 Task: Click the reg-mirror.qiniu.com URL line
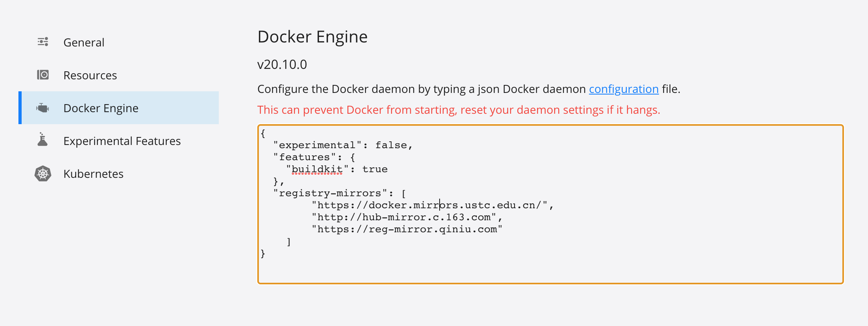pos(407,229)
